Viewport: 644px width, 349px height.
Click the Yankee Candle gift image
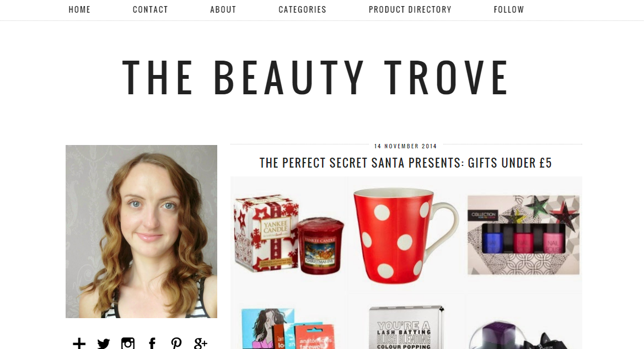(289, 234)
